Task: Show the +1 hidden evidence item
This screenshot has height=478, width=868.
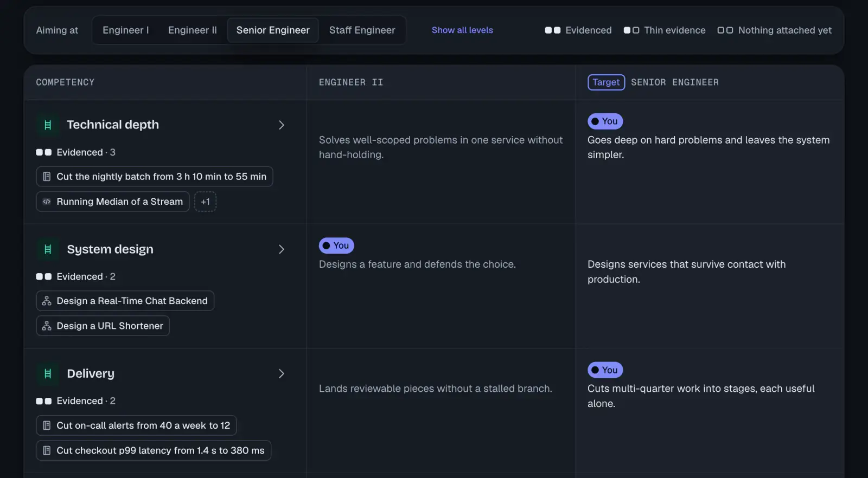Action: click(205, 202)
